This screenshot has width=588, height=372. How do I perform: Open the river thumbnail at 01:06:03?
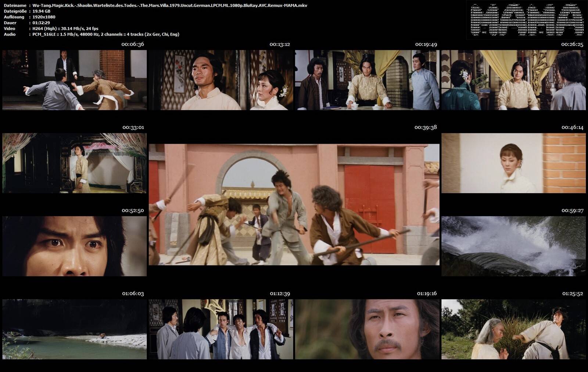75,329
